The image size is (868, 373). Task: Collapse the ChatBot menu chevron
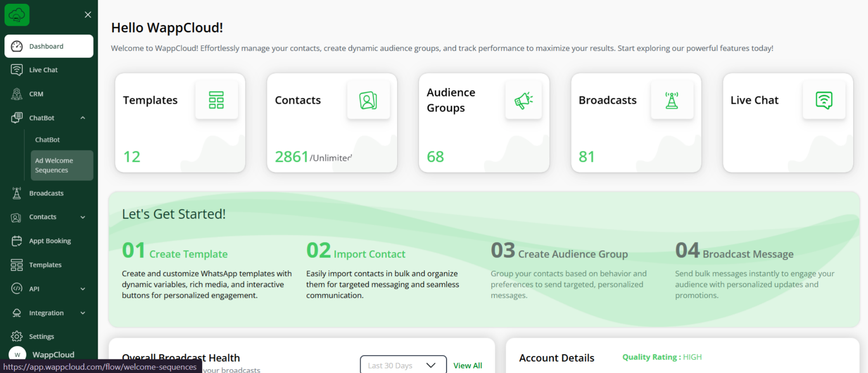point(83,118)
